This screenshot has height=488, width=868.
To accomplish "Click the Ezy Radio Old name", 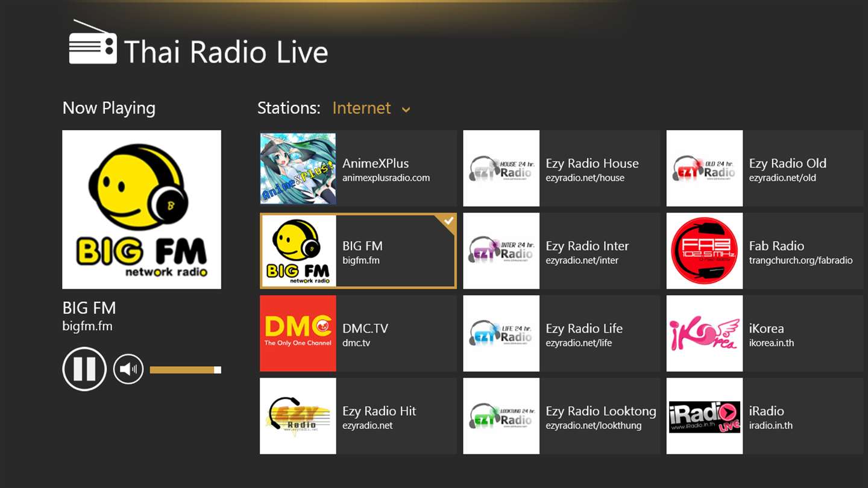I will (x=788, y=163).
